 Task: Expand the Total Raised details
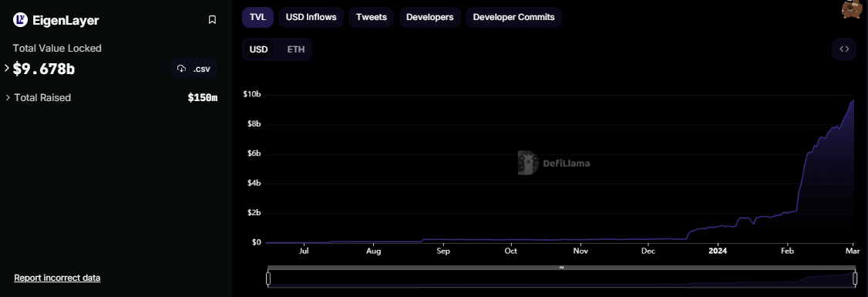tap(8, 97)
